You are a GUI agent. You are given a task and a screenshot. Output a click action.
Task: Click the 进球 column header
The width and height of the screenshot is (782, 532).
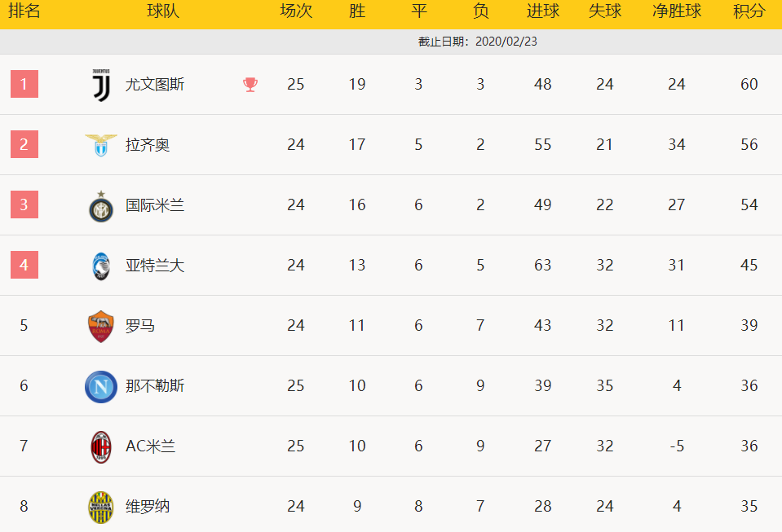coord(543,11)
